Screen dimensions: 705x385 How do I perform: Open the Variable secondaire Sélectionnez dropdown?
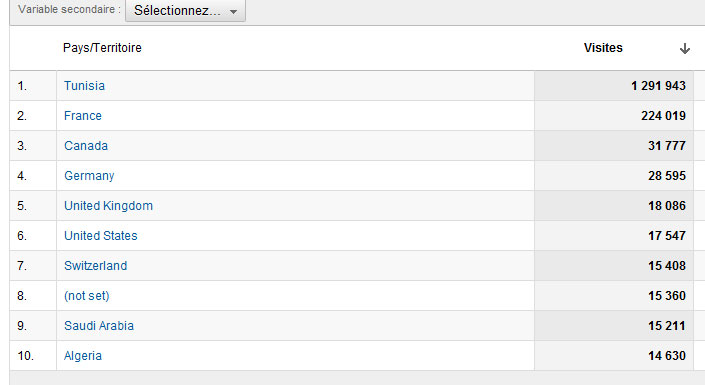click(185, 10)
